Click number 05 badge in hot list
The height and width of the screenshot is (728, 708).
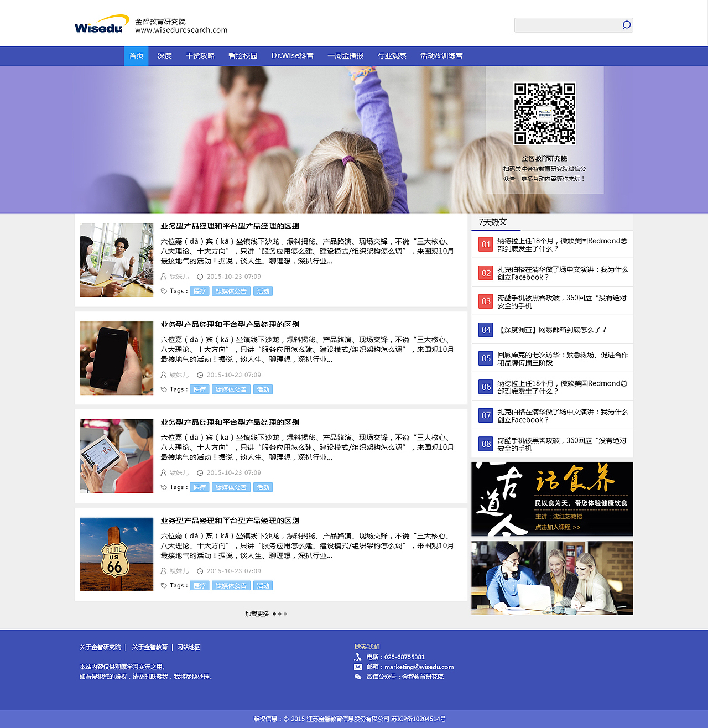pyautogui.click(x=486, y=358)
